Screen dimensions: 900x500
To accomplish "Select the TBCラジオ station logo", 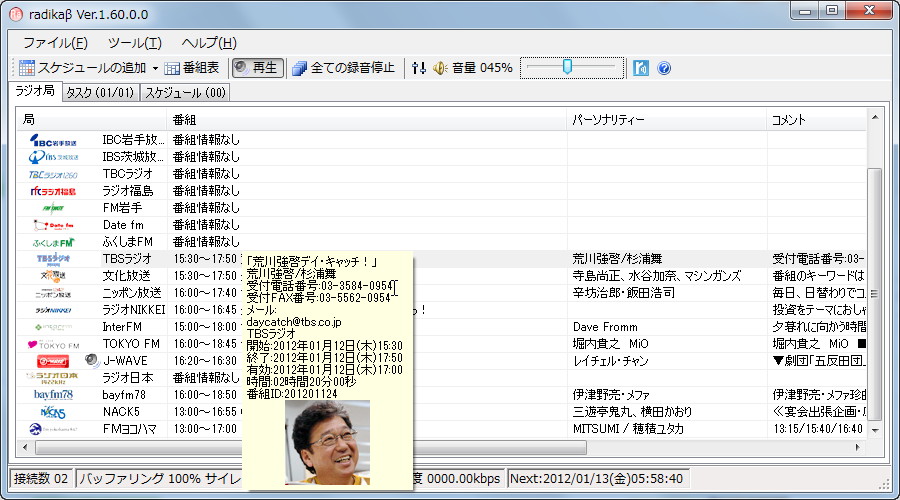I will [53, 174].
